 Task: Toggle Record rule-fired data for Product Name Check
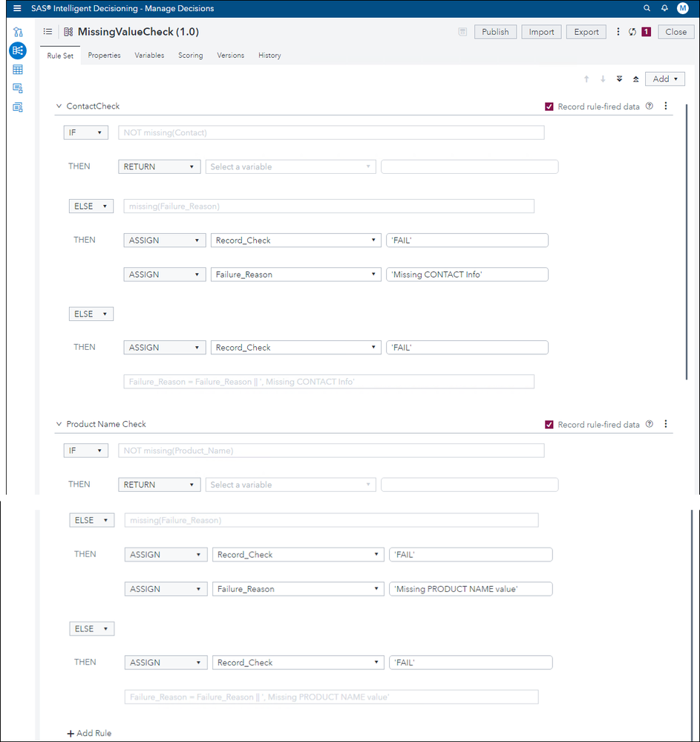[x=549, y=424]
